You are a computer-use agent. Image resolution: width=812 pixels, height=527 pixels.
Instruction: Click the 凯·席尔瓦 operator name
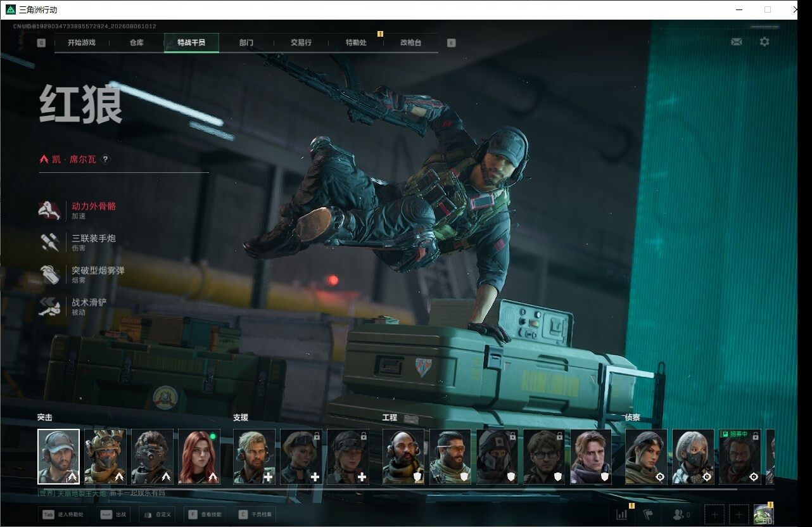(74, 160)
